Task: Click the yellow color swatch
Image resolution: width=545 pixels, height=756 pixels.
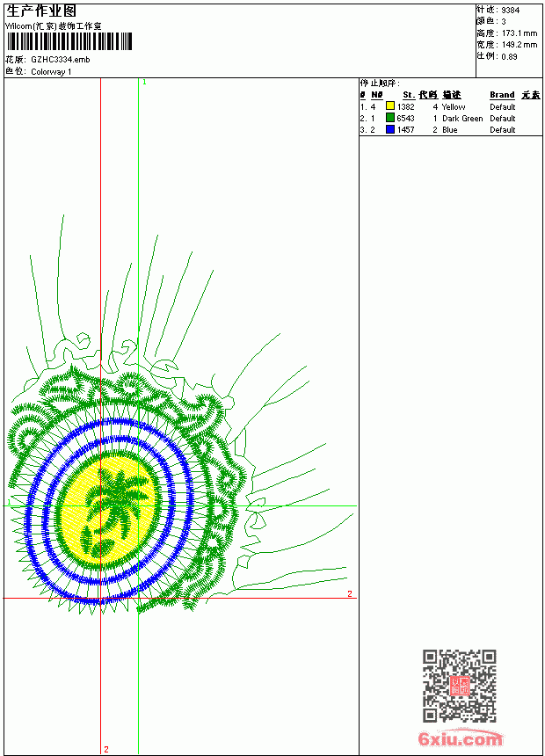Action: (x=390, y=106)
